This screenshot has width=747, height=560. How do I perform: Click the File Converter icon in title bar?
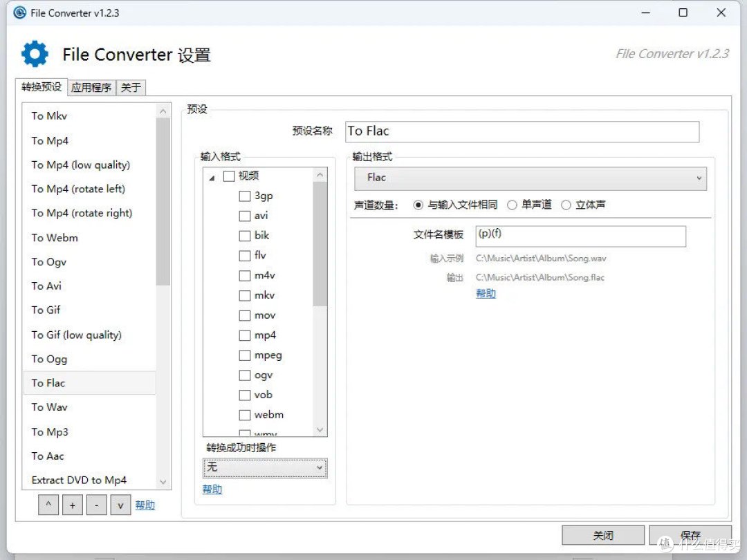coord(19,12)
